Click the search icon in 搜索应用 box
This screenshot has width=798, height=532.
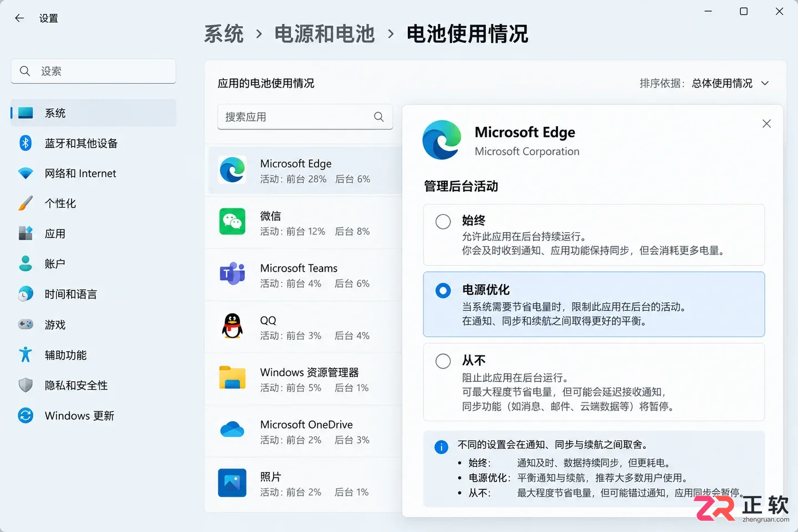point(379,117)
